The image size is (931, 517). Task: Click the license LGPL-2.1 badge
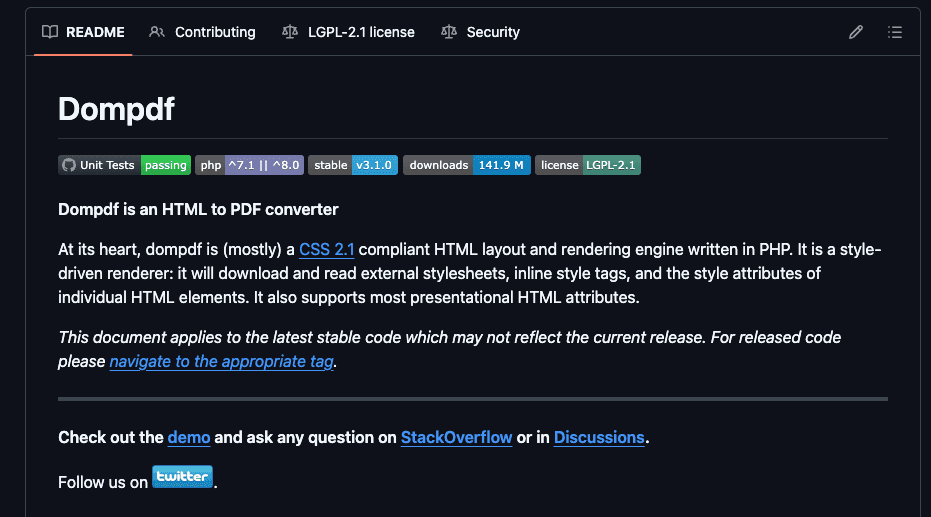(588, 165)
